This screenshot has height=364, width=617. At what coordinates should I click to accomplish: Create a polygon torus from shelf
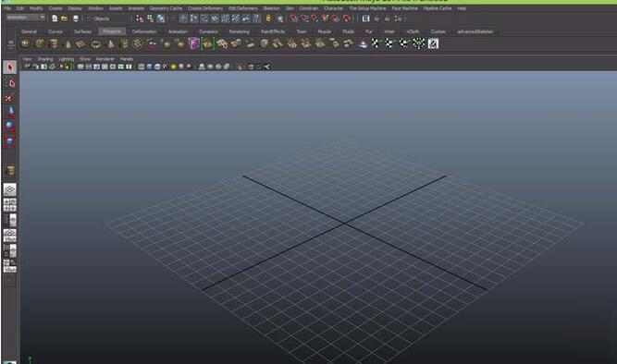pos(95,44)
